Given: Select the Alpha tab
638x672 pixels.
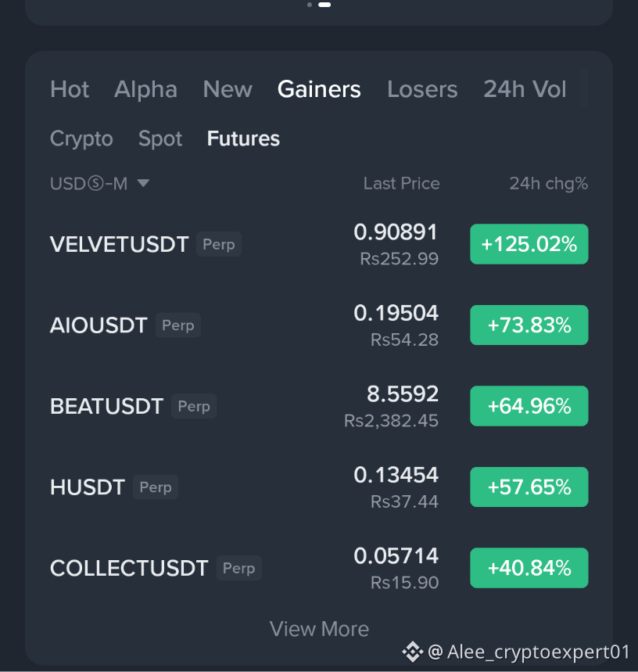Looking at the screenshot, I should (145, 89).
